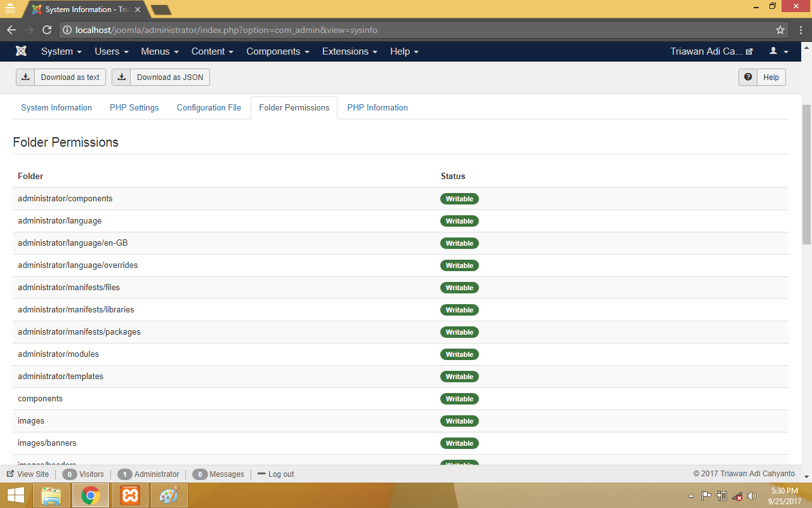Open the Chrome menu icon
This screenshot has width=812, height=508.
(x=801, y=30)
